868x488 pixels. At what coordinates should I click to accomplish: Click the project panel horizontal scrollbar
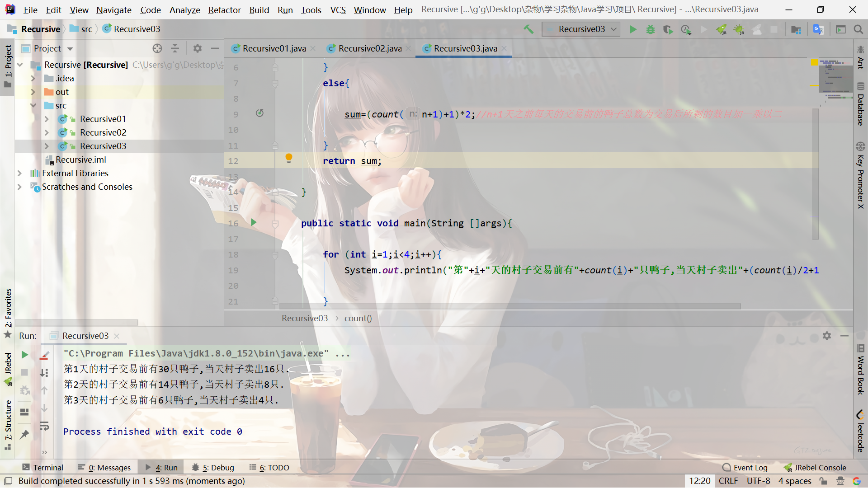click(77, 322)
